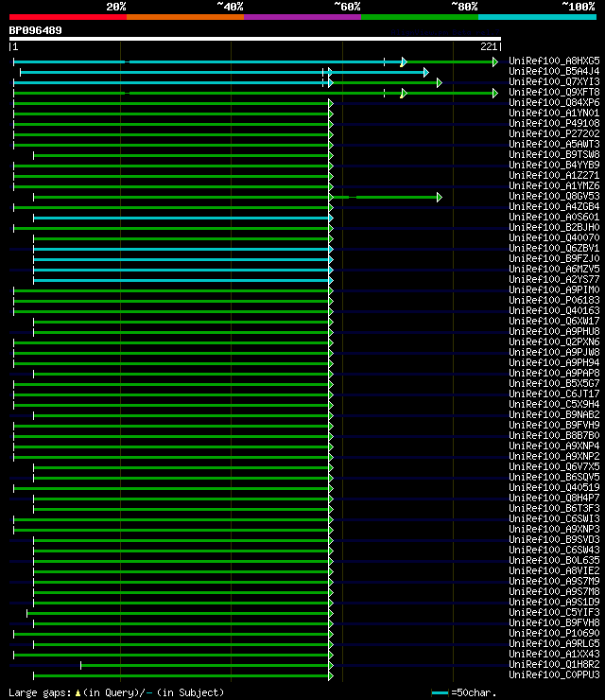This screenshot has width=605, height=700.
Task: Select UniRef100_B9NAB2 label
Action: [x=554, y=414]
